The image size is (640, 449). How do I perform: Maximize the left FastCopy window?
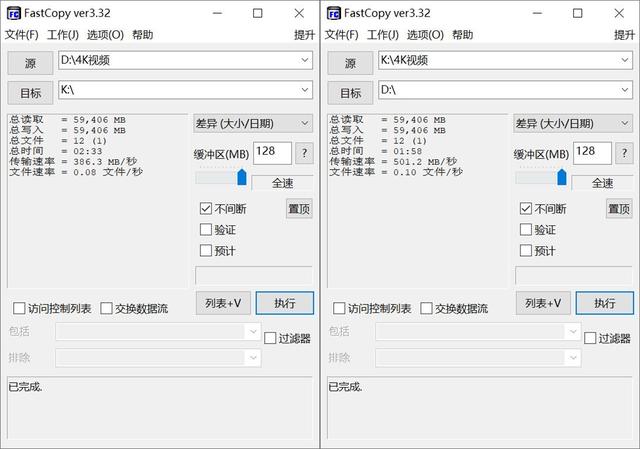click(258, 13)
